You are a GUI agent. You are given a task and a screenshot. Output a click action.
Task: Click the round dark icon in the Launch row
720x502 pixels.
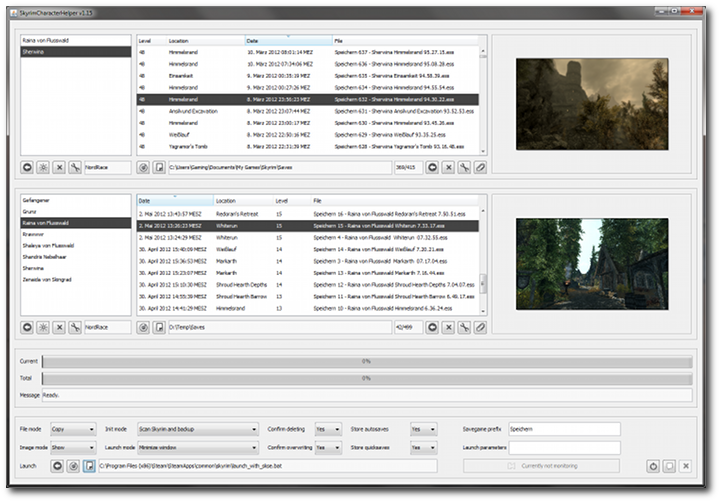pyautogui.click(x=57, y=466)
